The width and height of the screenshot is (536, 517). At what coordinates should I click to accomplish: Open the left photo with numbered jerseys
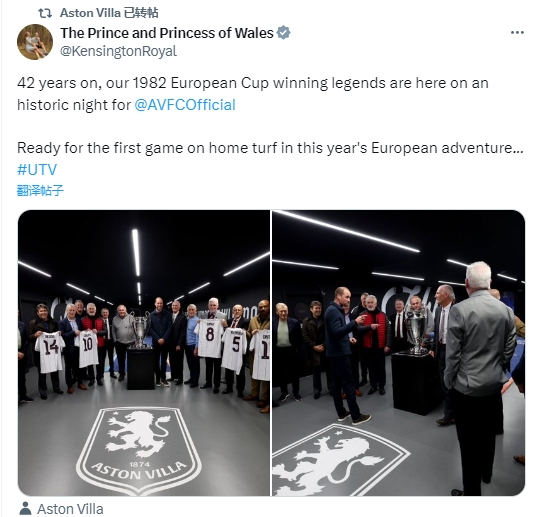144,353
